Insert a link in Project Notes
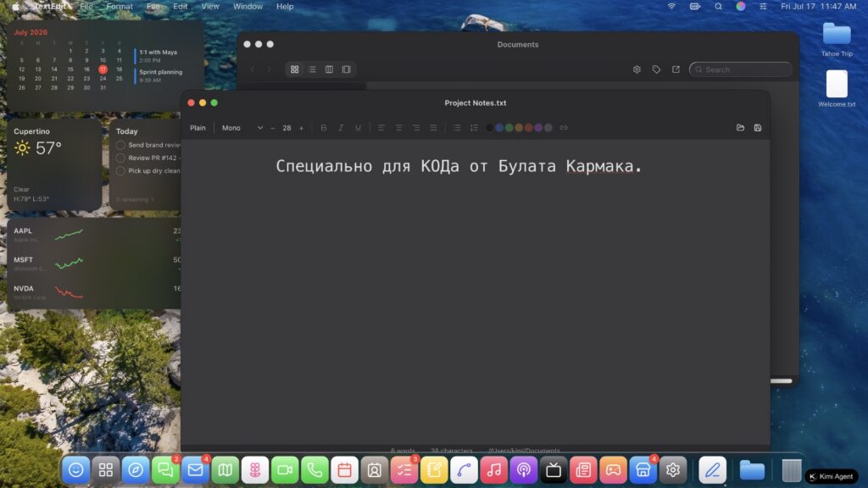 coord(564,128)
